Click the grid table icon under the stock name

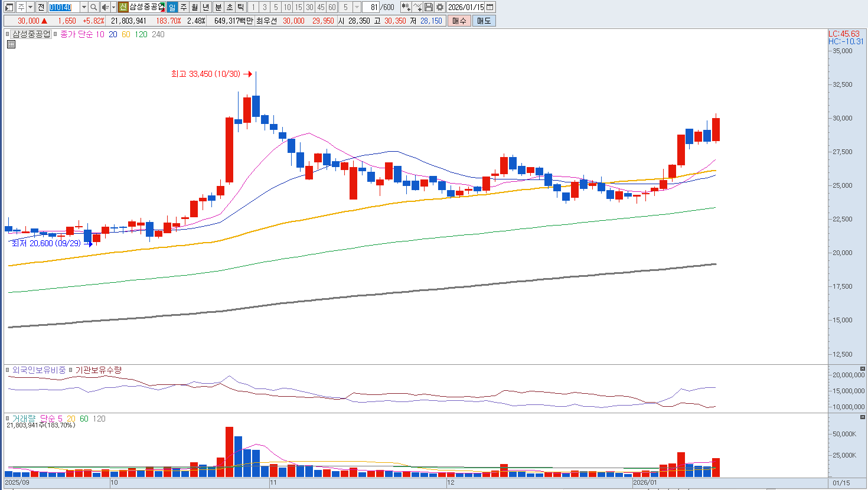[11, 44]
